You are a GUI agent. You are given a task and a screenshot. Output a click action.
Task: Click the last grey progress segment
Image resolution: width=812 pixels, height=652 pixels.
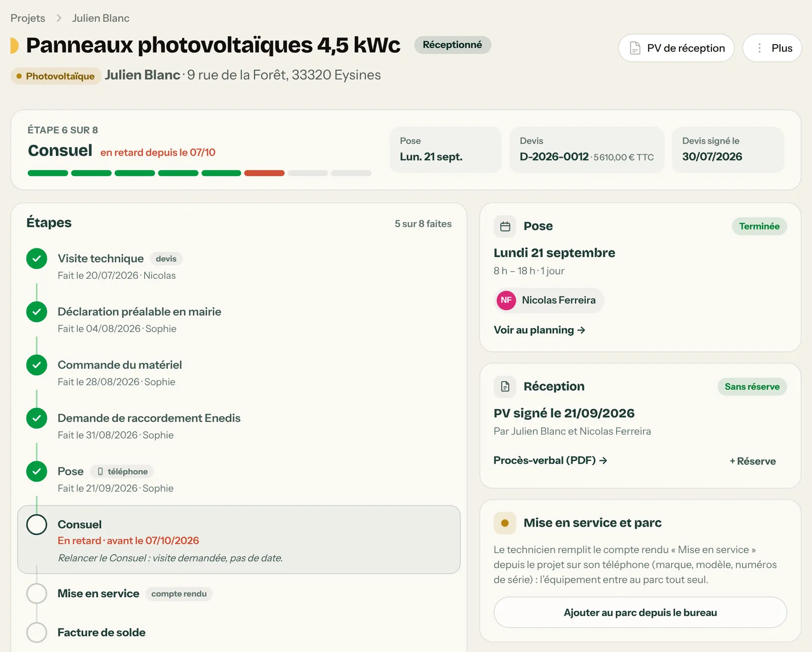(x=351, y=173)
